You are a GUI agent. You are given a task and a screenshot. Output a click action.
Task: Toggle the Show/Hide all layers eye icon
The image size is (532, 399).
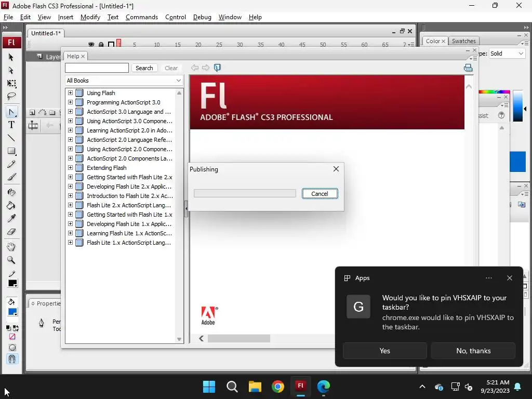pos(91,45)
